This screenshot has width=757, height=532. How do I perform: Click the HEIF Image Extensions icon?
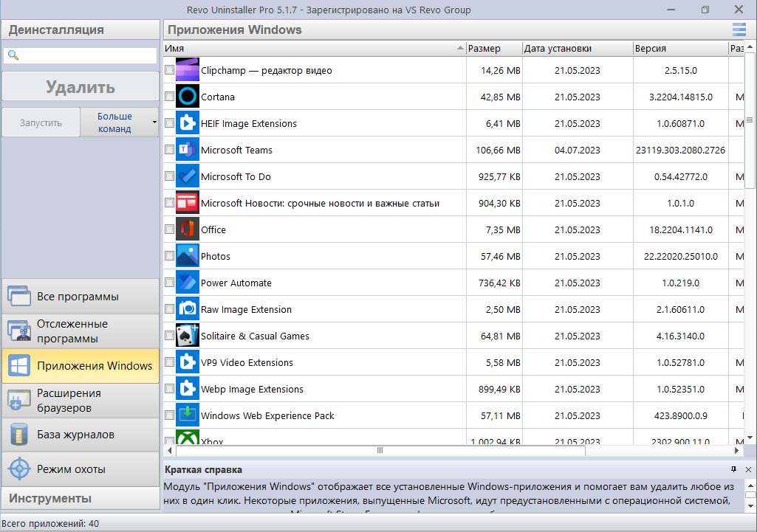[188, 123]
